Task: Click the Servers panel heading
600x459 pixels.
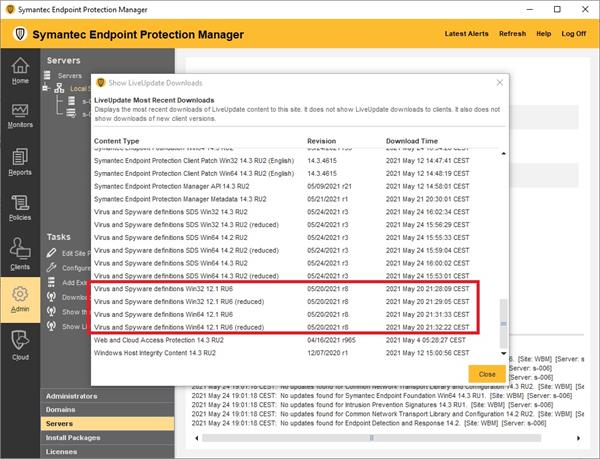Action: tap(64, 60)
